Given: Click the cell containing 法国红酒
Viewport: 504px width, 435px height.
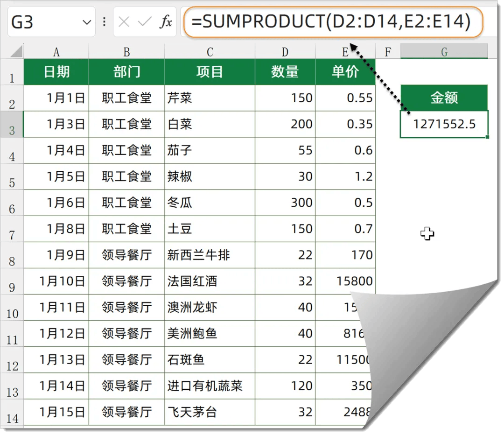Looking at the screenshot, I should [x=210, y=281].
